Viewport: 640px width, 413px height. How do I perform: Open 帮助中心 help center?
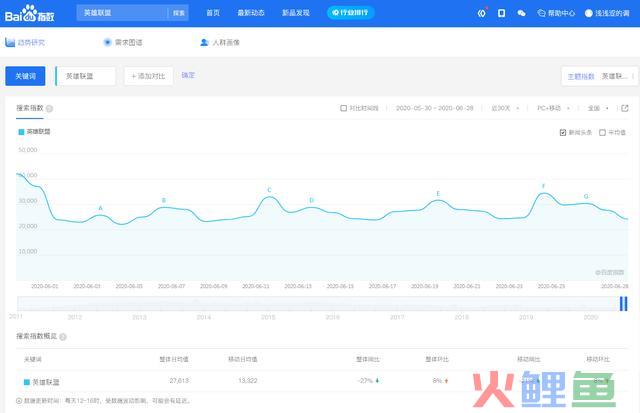[556, 13]
